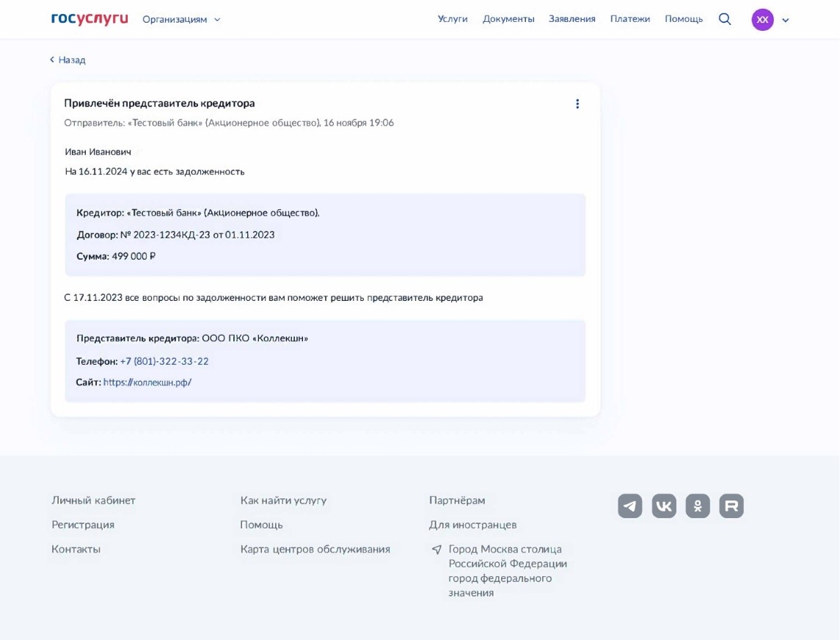840x640 pixels.
Task: Expand the Организациям dropdown
Action: (181, 20)
